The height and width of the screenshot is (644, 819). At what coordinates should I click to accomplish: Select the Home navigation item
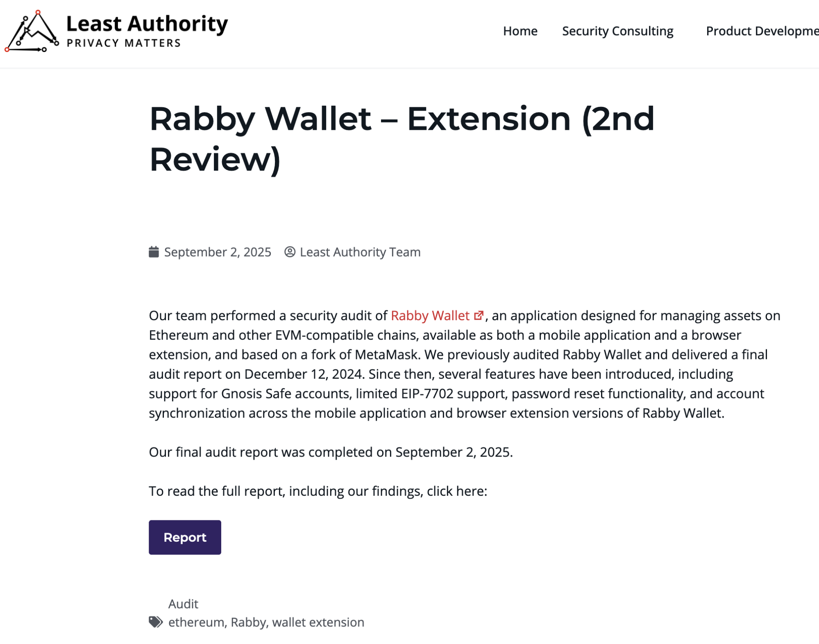point(520,31)
